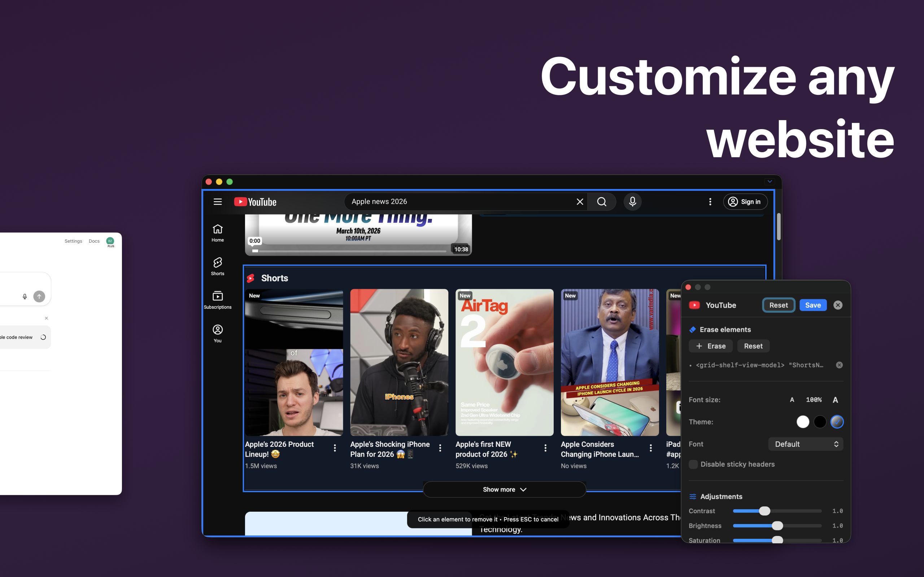Image resolution: width=924 pixels, height=577 pixels.
Task: Click the Settings menu item
Action: [x=73, y=241]
